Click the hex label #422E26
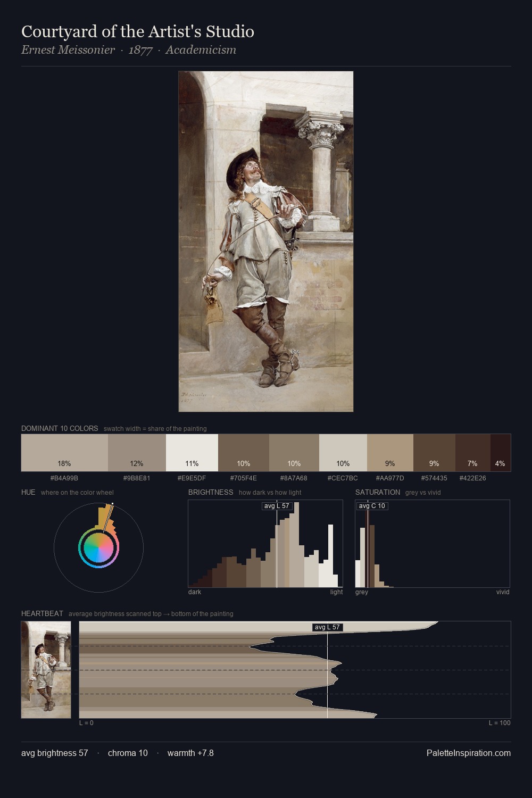The height and width of the screenshot is (798, 532). pos(473,478)
